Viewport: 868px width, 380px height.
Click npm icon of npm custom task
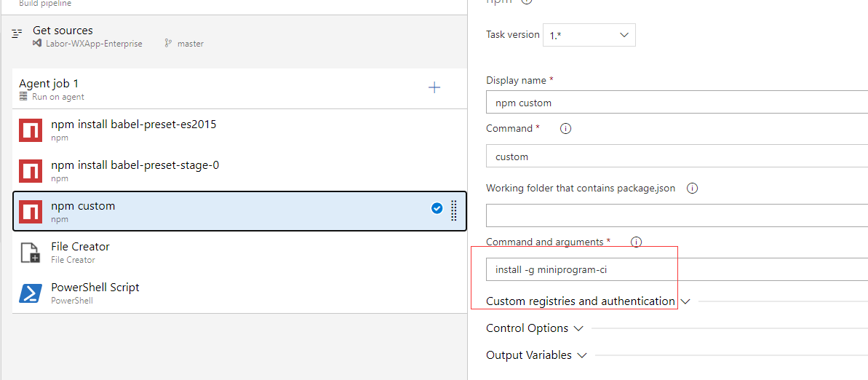point(31,212)
